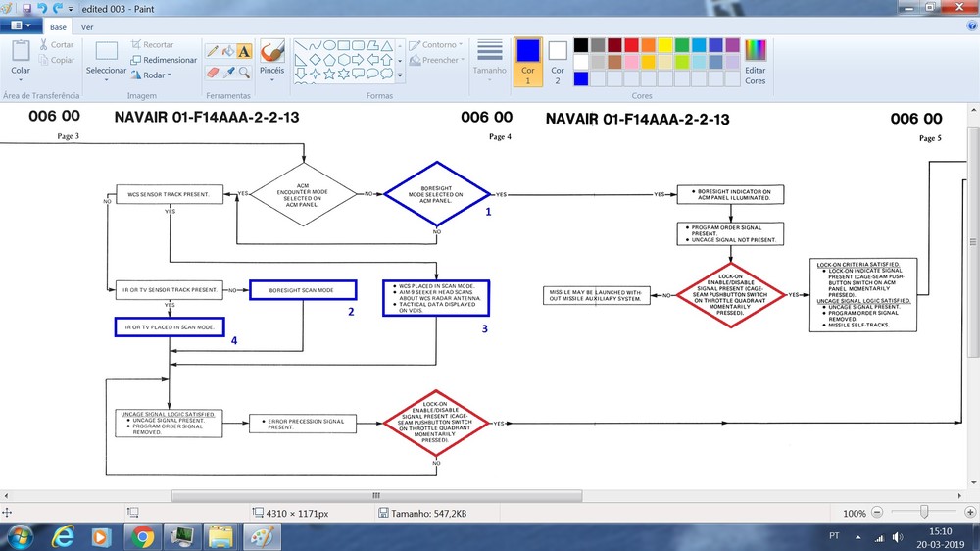
Task: Activate the Cor 2 color selector
Action: (x=558, y=62)
